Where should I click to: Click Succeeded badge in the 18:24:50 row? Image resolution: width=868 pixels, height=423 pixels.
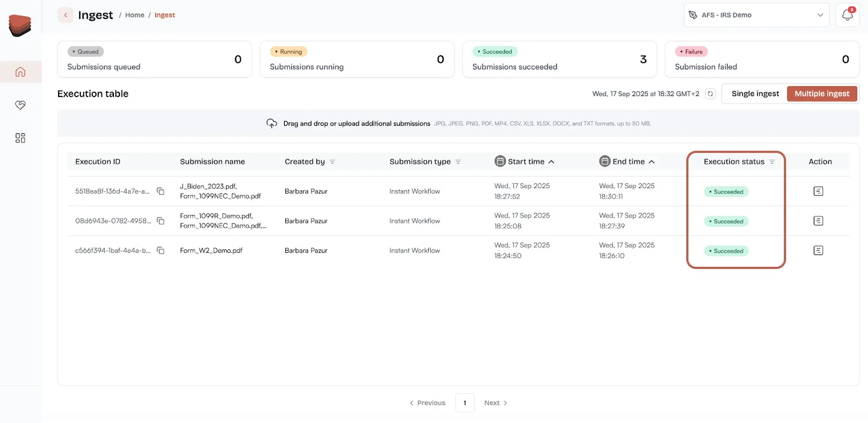click(x=726, y=251)
